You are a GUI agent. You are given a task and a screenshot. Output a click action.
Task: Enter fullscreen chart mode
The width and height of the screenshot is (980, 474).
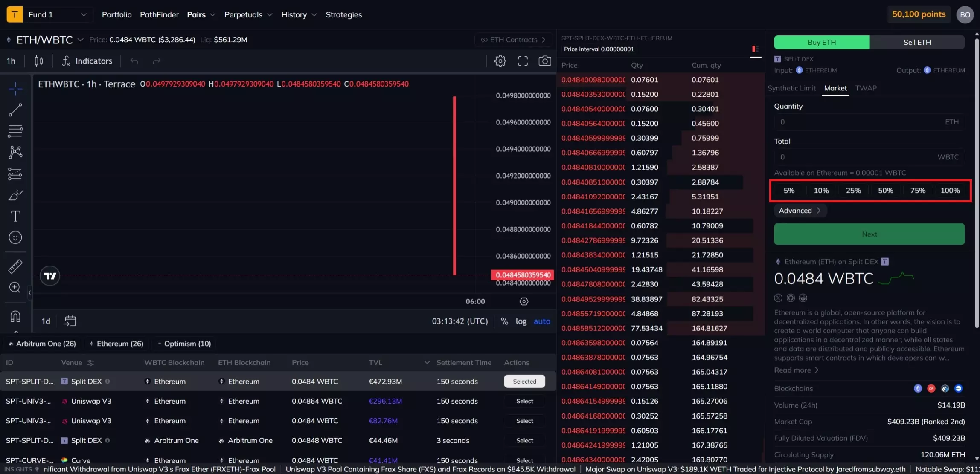[x=523, y=61]
